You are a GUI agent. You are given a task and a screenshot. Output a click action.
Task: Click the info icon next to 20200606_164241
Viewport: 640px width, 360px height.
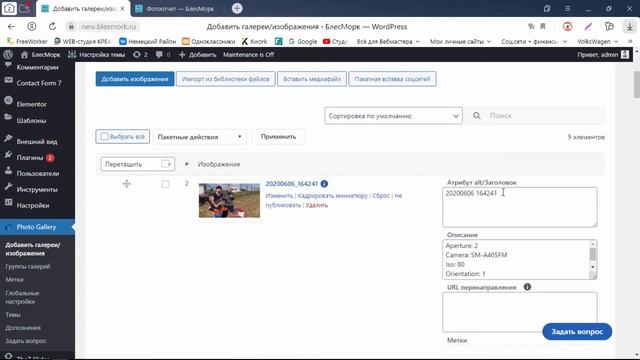pyautogui.click(x=324, y=184)
